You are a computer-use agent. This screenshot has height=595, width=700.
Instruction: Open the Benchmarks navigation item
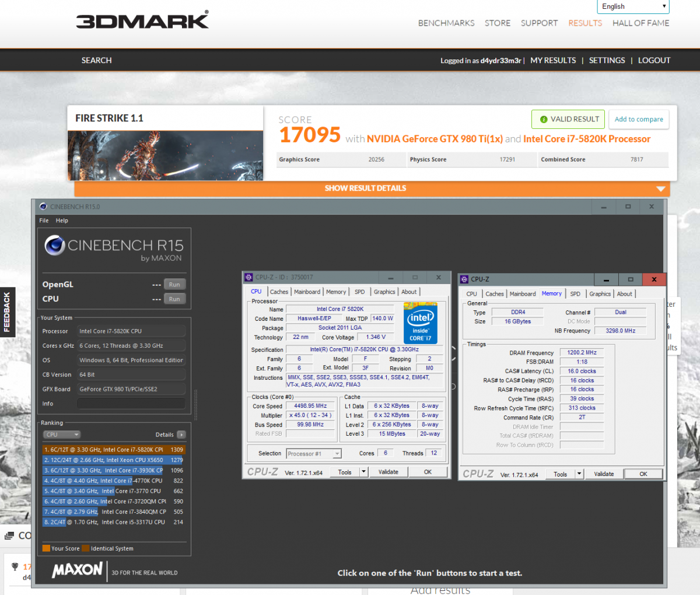point(446,23)
